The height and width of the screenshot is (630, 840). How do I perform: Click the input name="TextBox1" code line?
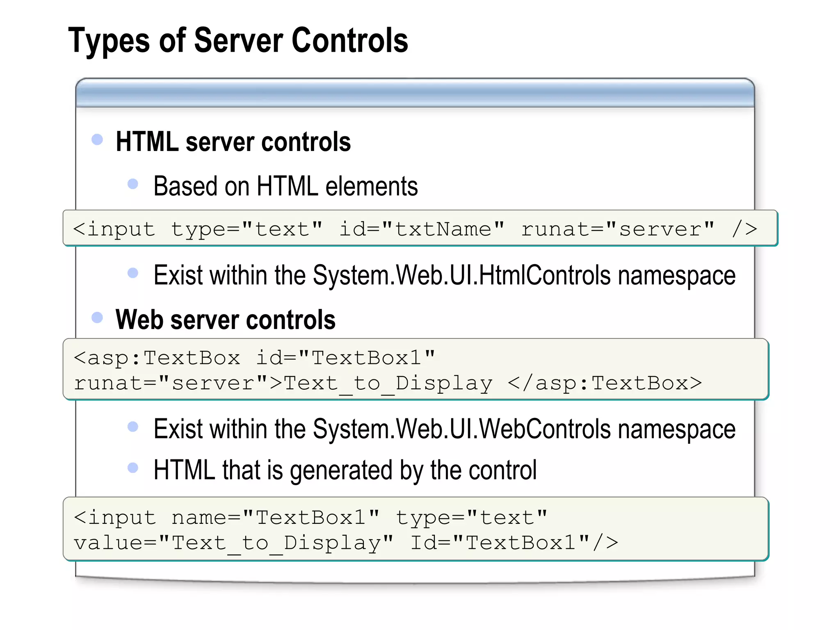(310, 517)
